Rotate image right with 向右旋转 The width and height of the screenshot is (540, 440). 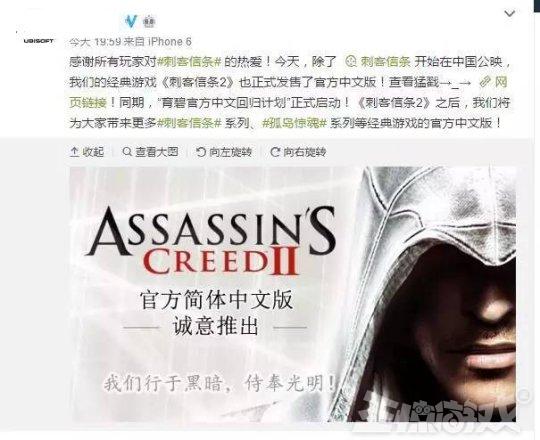click(298, 151)
